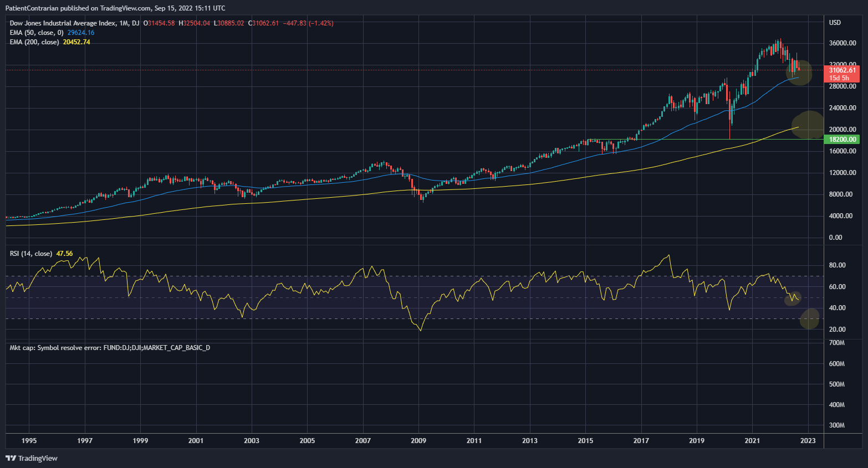Click the 8000.00 price axis label

click(841, 194)
